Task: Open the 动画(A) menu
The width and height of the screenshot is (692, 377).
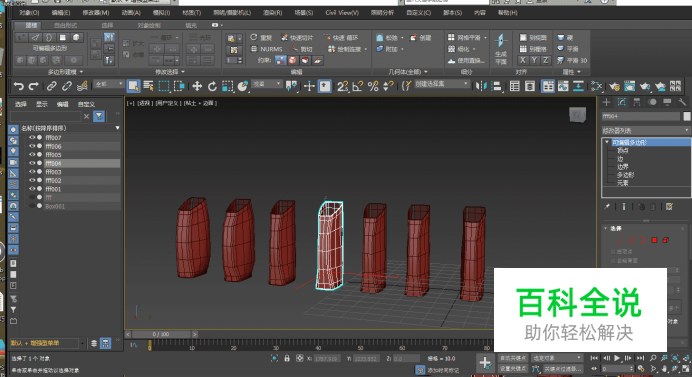Action: (131, 13)
